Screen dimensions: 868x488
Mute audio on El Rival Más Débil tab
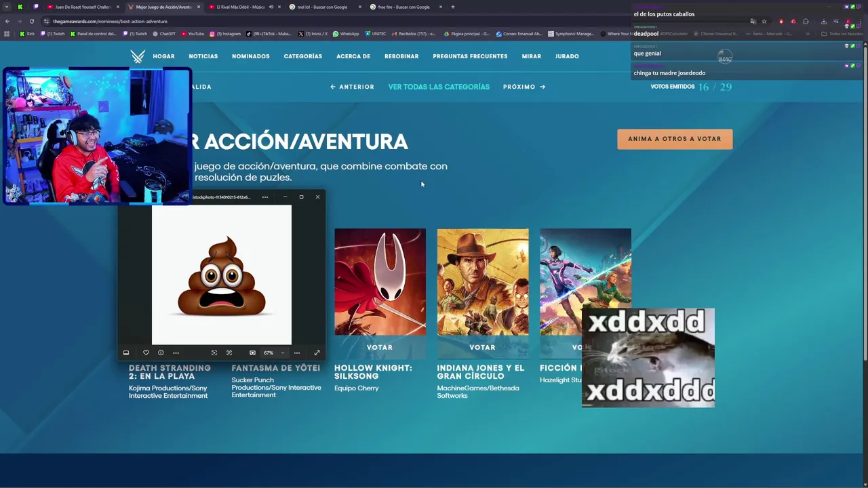(x=271, y=7)
